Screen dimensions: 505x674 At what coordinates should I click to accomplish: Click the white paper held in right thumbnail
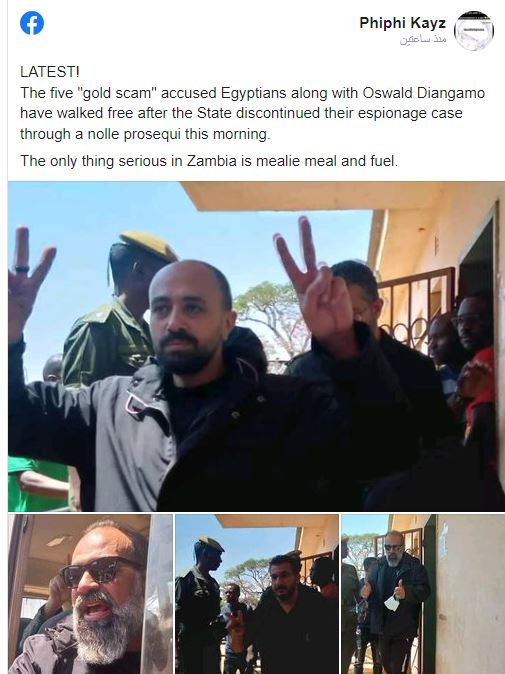[392, 603]
